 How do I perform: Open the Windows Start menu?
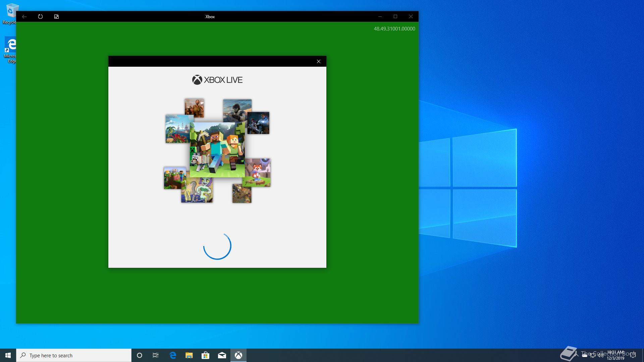(8, 355)
